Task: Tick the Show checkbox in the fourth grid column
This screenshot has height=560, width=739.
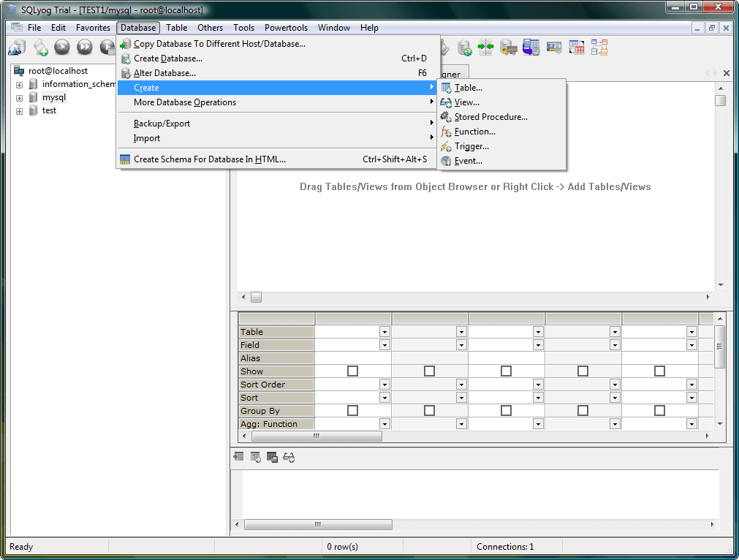Action: [x=583, y=371]
